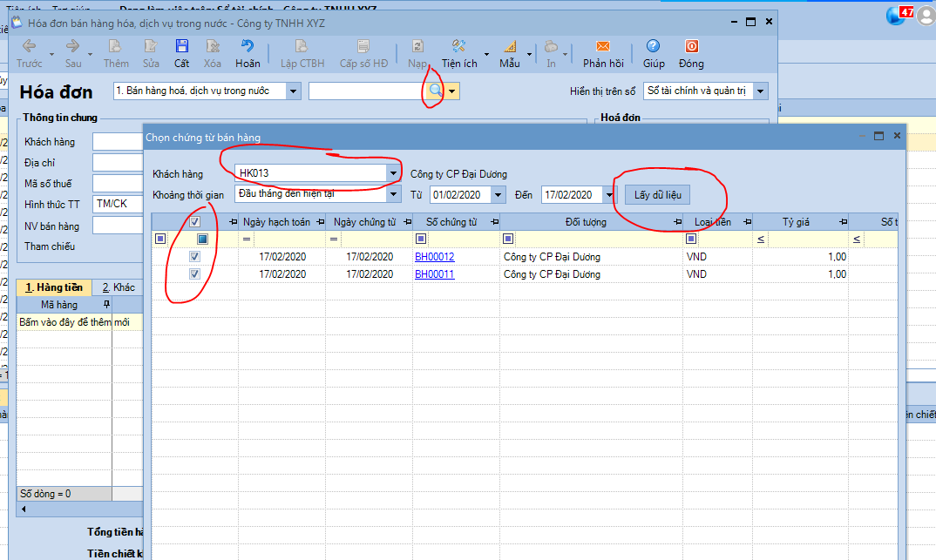The image size is (936, 560).
Task: Click the magnifier search icon beside invoice field
Action: click(x=435, y=91)
